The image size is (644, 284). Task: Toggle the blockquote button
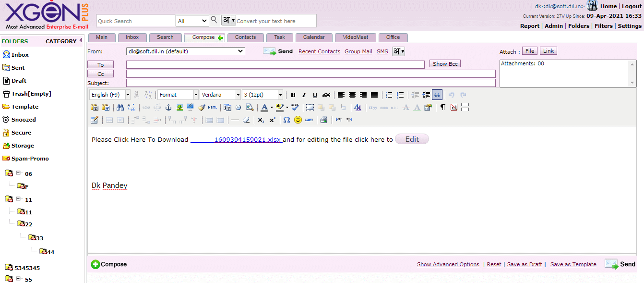click(437, 95)
